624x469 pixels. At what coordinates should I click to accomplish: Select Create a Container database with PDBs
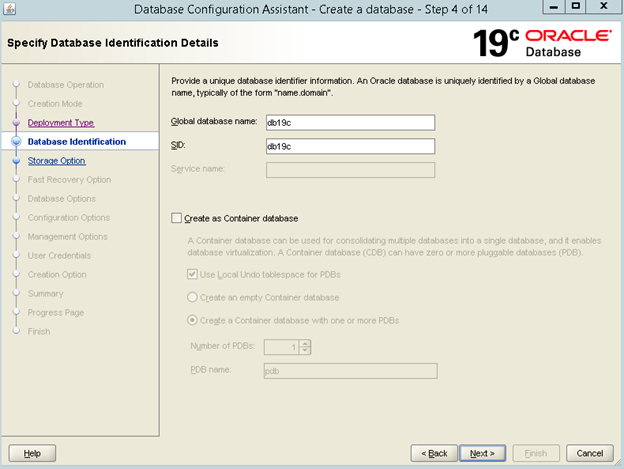coord(192,320)
